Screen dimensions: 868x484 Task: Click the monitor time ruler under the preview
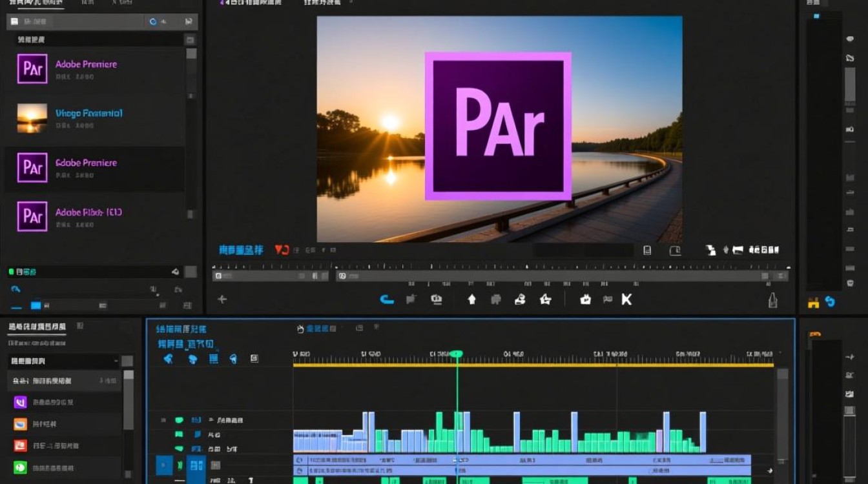pyautogui.click(x=501, y=265)
